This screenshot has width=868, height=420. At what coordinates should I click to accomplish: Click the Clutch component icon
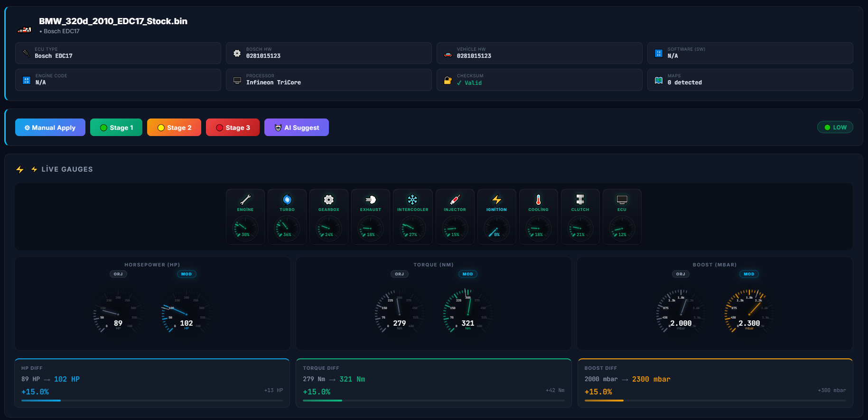580,200
